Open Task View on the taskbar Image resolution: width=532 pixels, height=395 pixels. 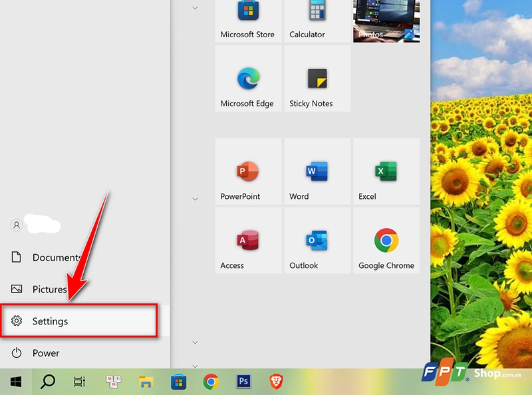(80, 382)
